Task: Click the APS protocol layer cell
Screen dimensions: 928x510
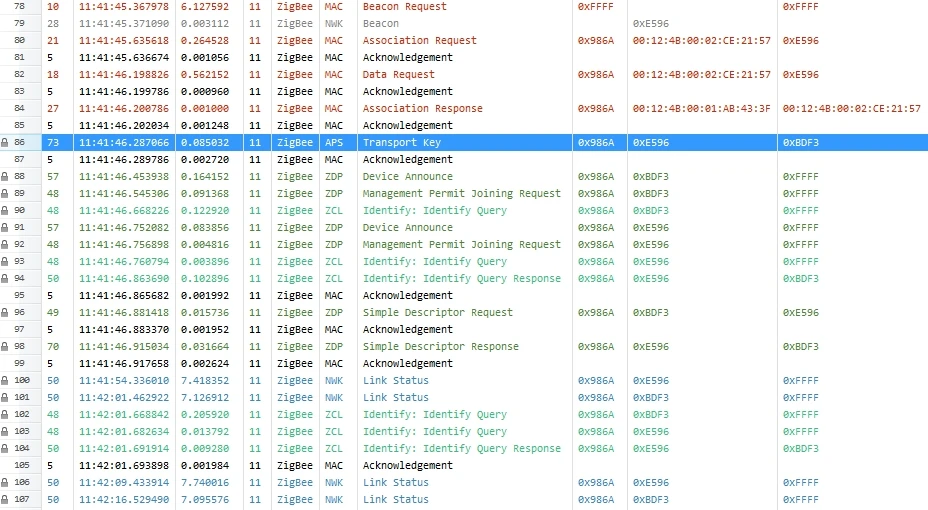Action: pyautogui.click(x=333, y=143)
